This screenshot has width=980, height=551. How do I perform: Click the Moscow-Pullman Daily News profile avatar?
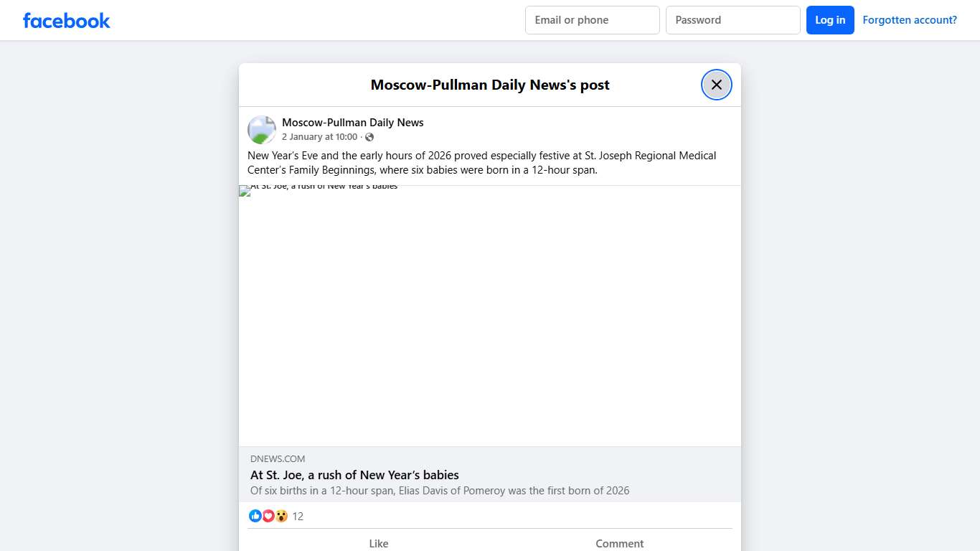point(262,130)
